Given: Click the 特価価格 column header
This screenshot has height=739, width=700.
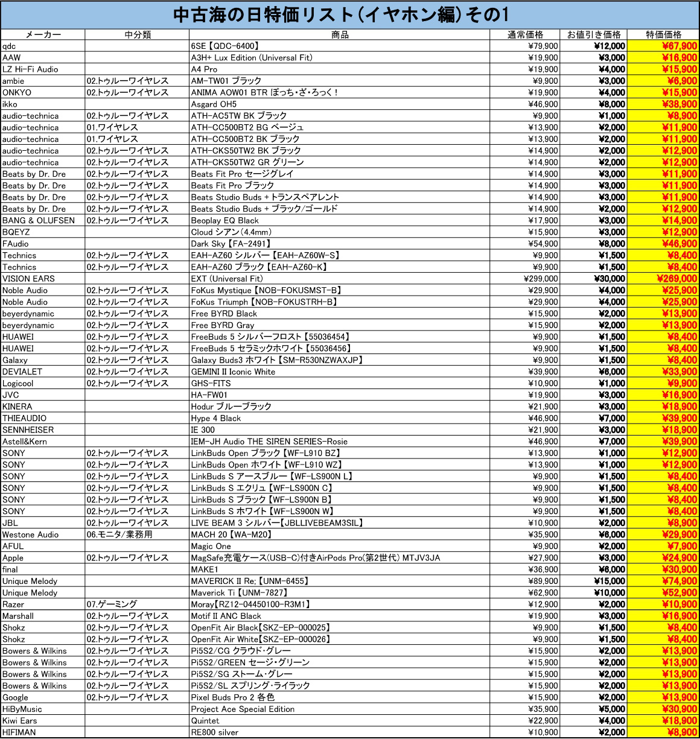Looking at the screenshot, I should pos(663,35).
